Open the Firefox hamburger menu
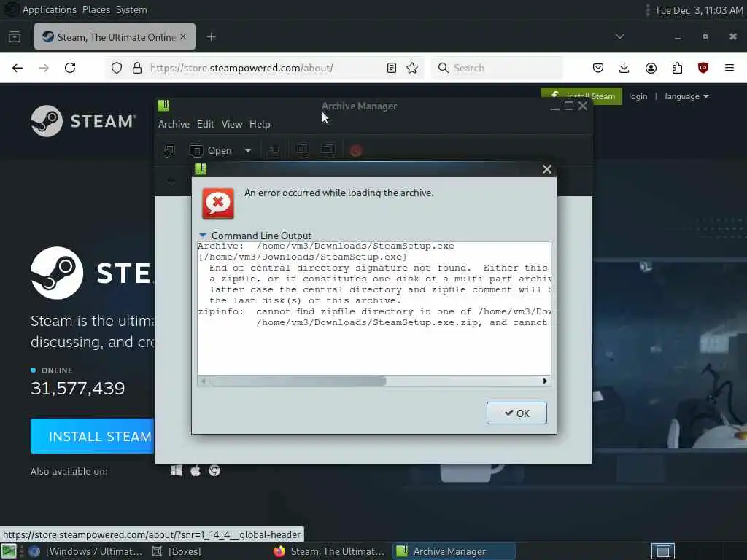This screenshot has height=560, width=747. [729, 68]
